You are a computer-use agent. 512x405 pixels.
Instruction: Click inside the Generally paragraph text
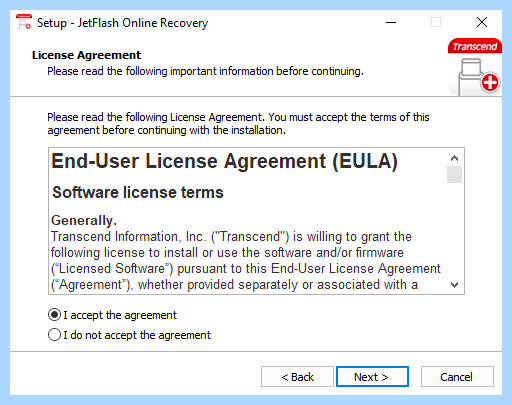pos(246,261)
